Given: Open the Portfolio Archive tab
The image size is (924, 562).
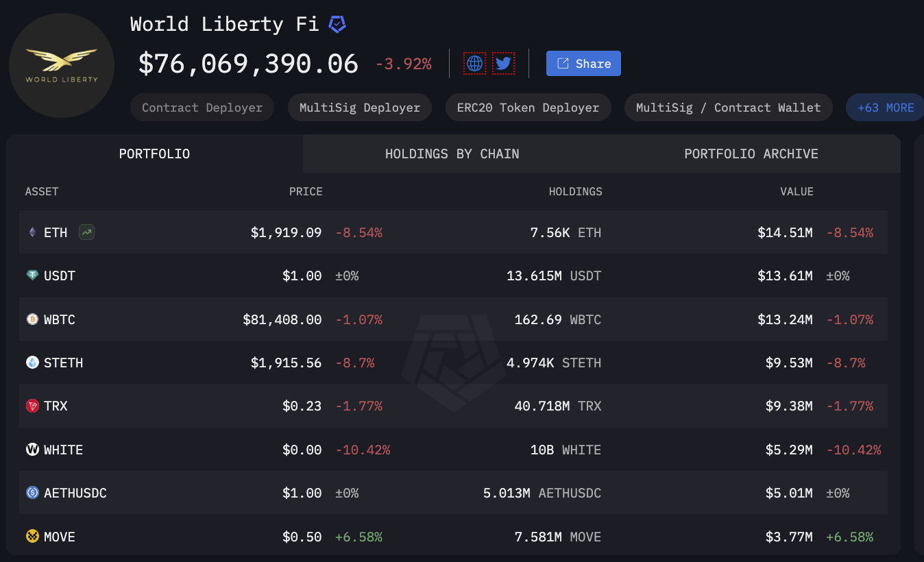Looking at the screenshot, I should pos(751,154).
